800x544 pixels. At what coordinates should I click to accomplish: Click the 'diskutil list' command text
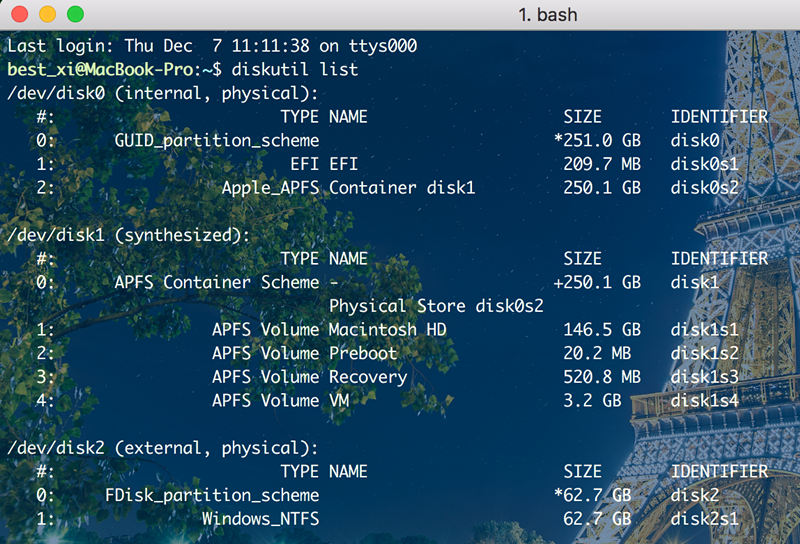pos(294,69)
